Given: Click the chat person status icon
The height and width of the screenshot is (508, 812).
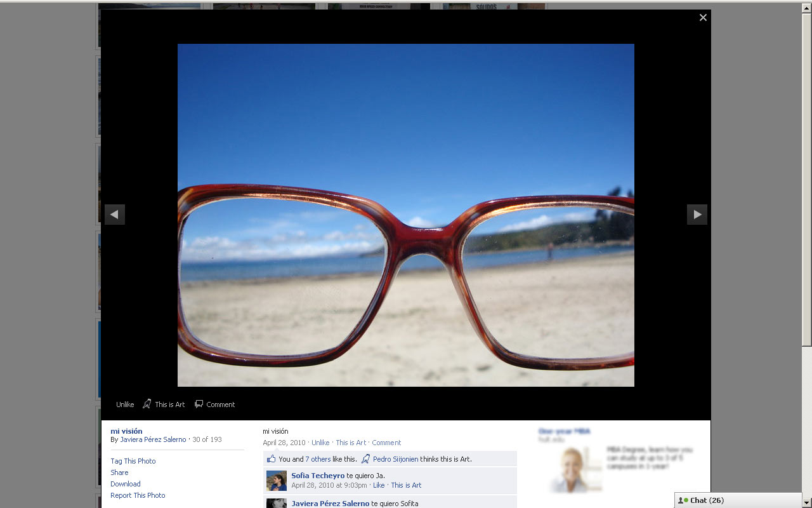Looking at the screenshot, I should 683,500.
